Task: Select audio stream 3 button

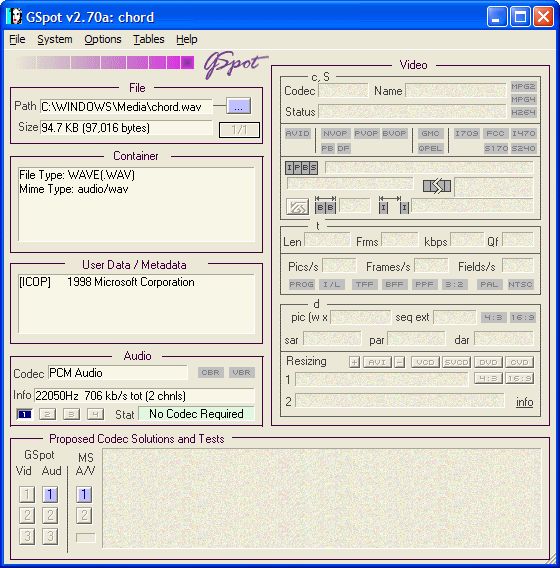Action: pos(71,414)
